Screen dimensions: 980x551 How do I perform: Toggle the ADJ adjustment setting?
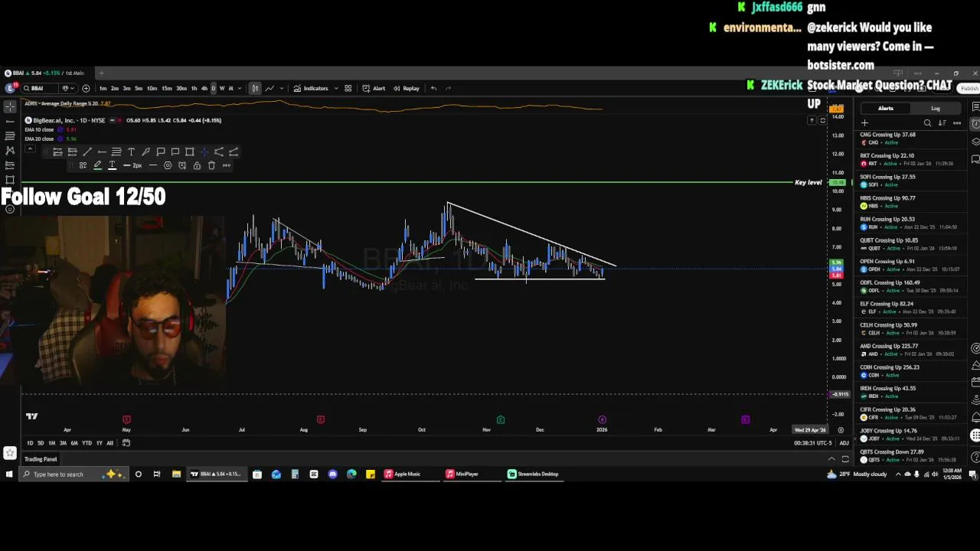[844, 443]
